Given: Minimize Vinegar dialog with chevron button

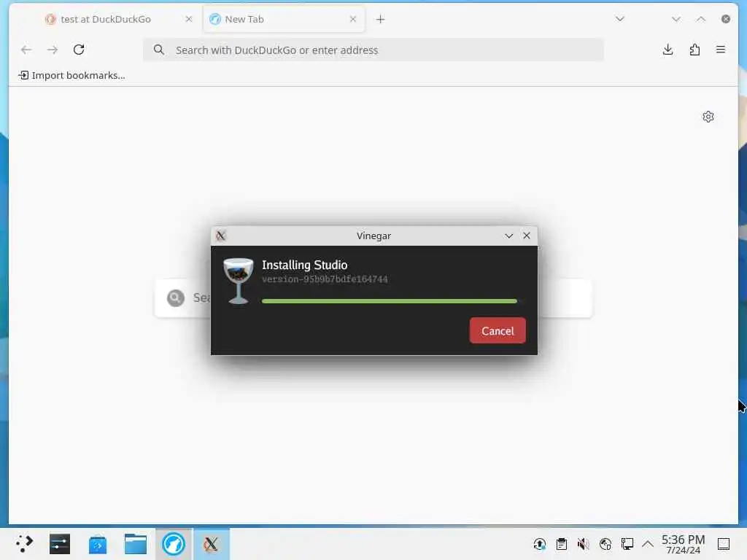Looking at the screenshot, I should (x=508, y=236).
